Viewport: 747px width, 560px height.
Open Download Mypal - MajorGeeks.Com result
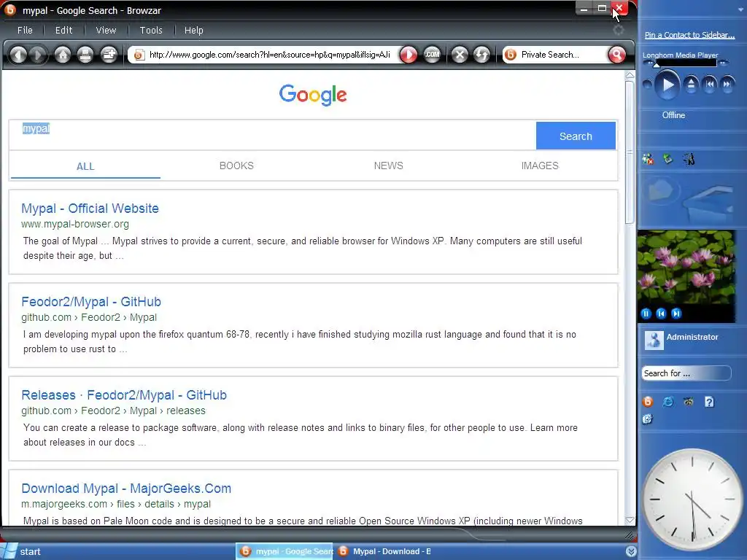(126, 489)
